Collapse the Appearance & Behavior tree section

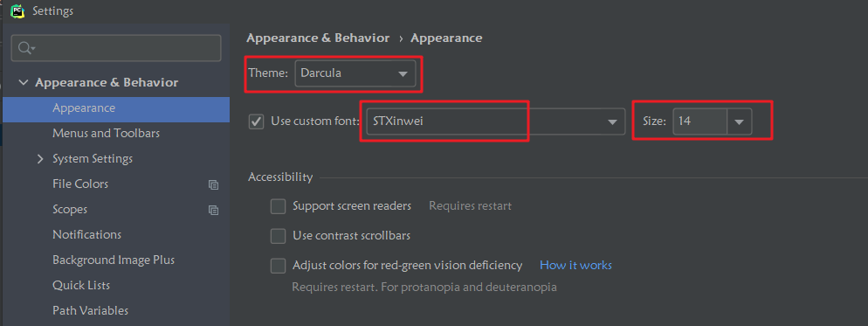point(23,83)
